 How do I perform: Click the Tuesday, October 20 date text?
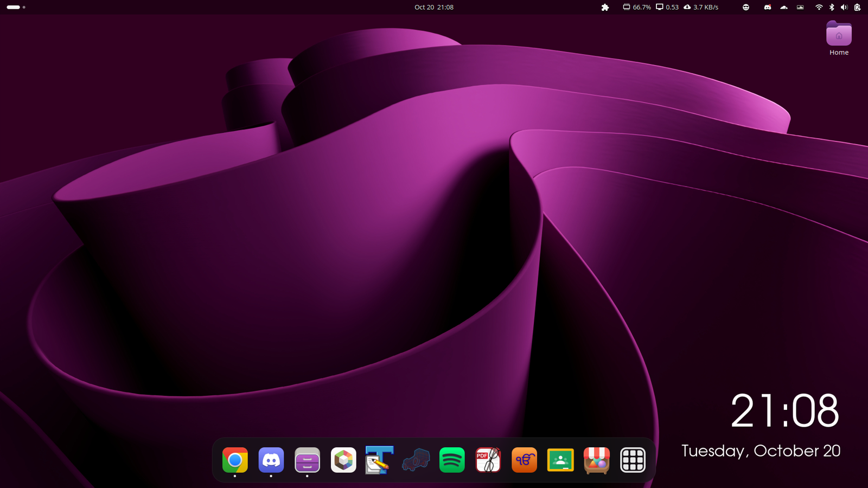click(x=761, y=451)
